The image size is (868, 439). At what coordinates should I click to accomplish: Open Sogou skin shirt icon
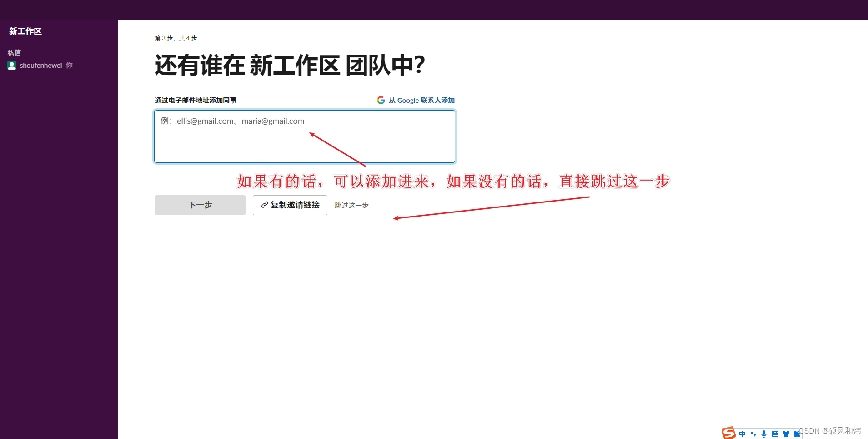[786, 434]
